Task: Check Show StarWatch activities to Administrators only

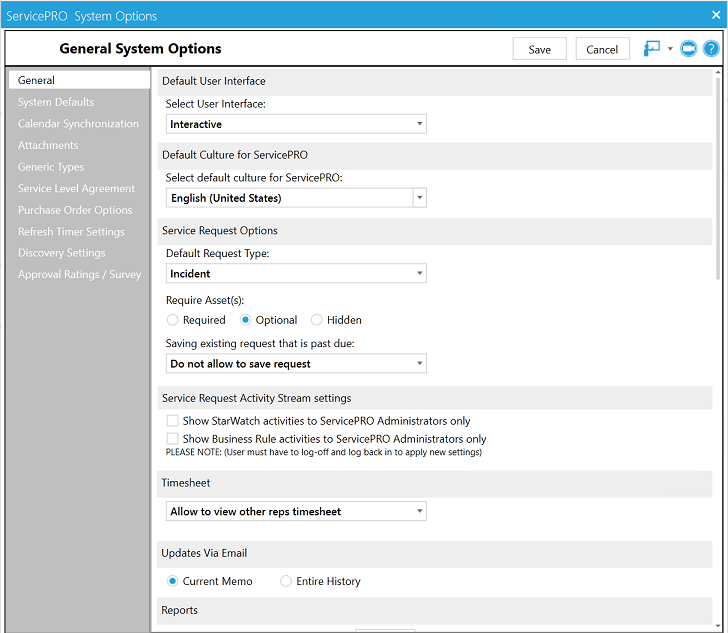Action: tap(172, 421)
